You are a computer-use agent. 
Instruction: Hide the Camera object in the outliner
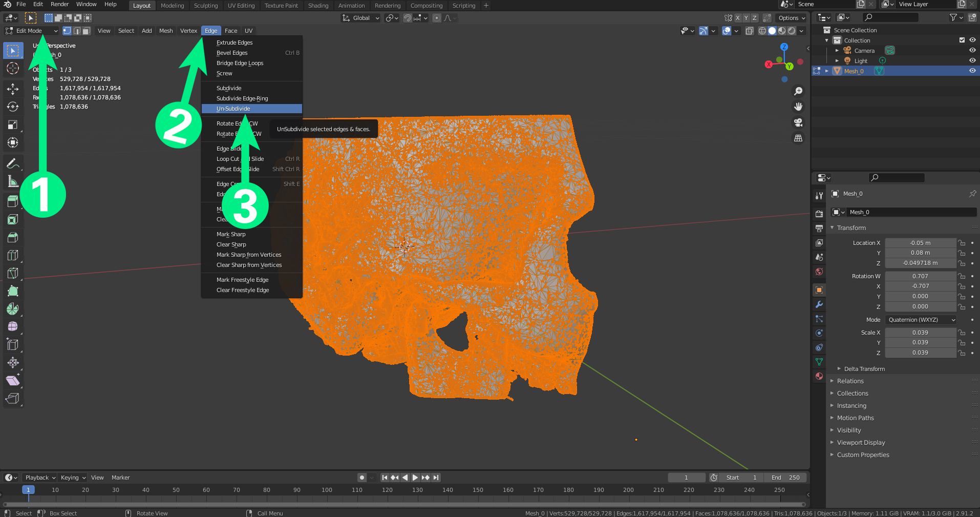click(x=972, y=51)
